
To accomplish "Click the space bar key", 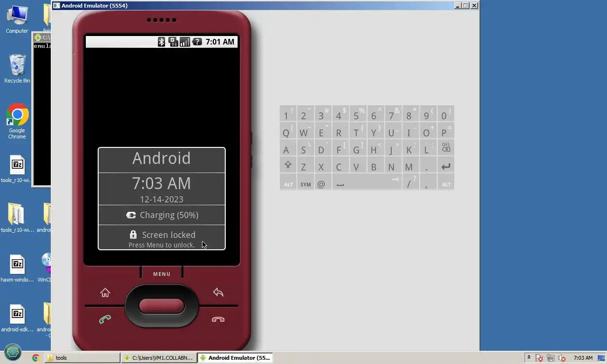I will (x=367, y=182).
